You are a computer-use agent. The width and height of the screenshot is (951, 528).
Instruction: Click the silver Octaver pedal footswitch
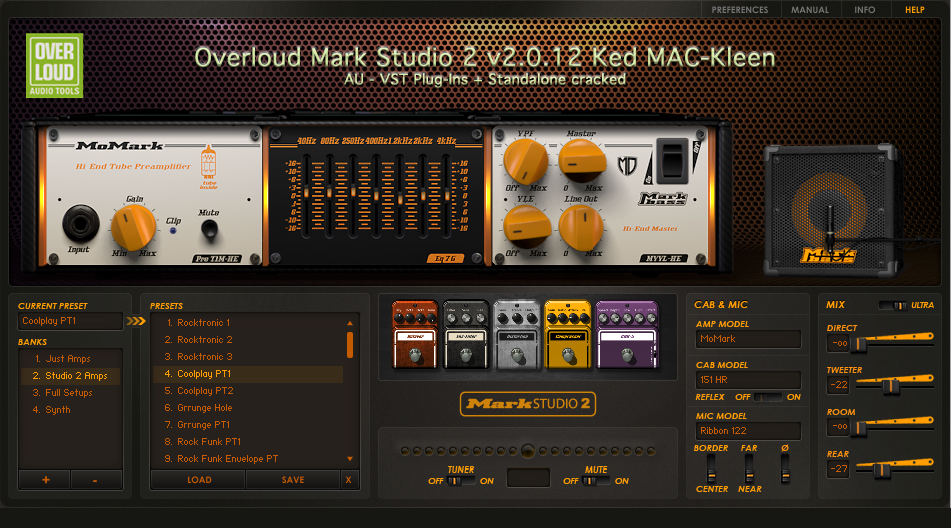coord(517,356)
